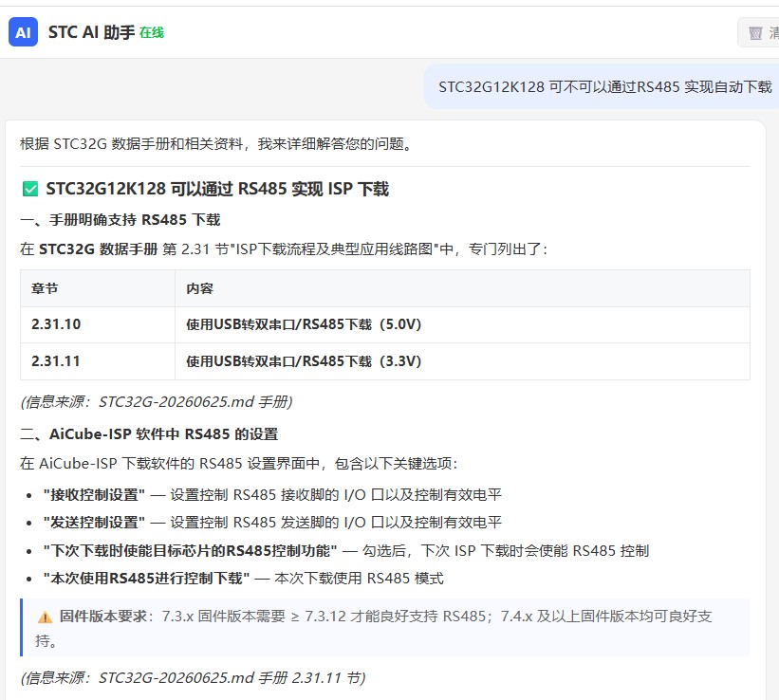Image resolution: width=779 pixels, height=700 pixels.
Task: Click the bullet item "接收控制设置"
Action: [x=272, y=495]
